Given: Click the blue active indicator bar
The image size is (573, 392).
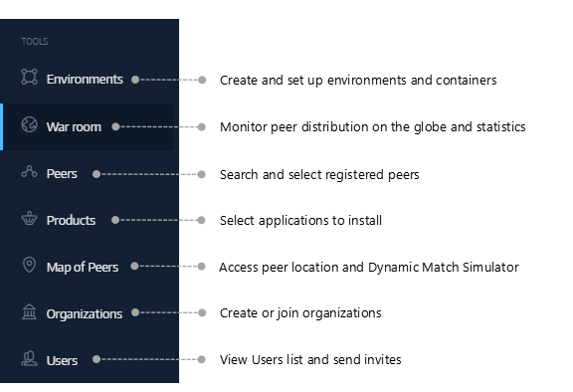Looking at the screenshot, I should (x=1, y=126).
